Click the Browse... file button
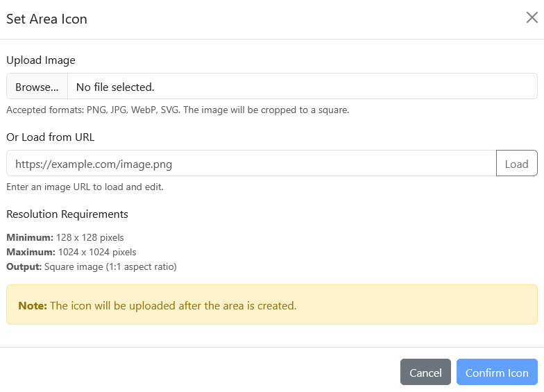Image resolution: width=544 pixels, height=392 pixels. tap(37, 87)
